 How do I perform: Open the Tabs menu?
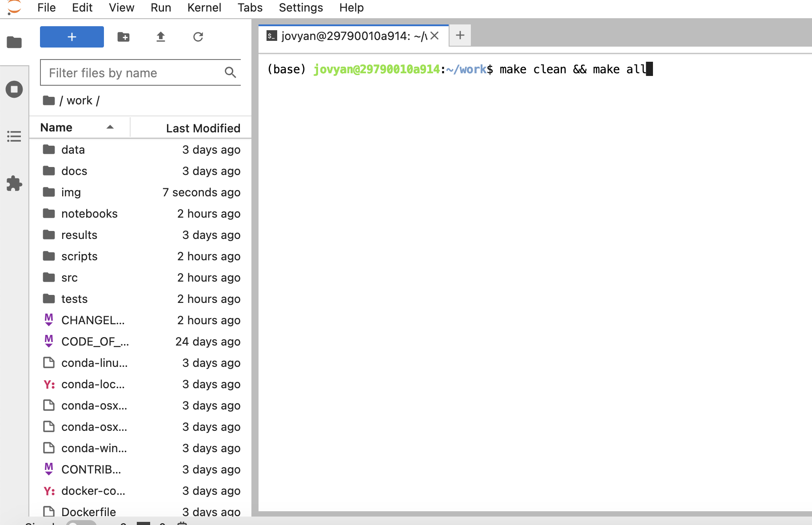250,8
